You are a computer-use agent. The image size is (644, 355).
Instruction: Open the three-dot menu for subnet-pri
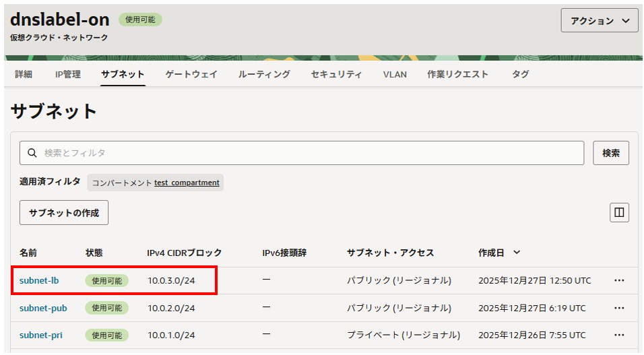tap(618, 335)
